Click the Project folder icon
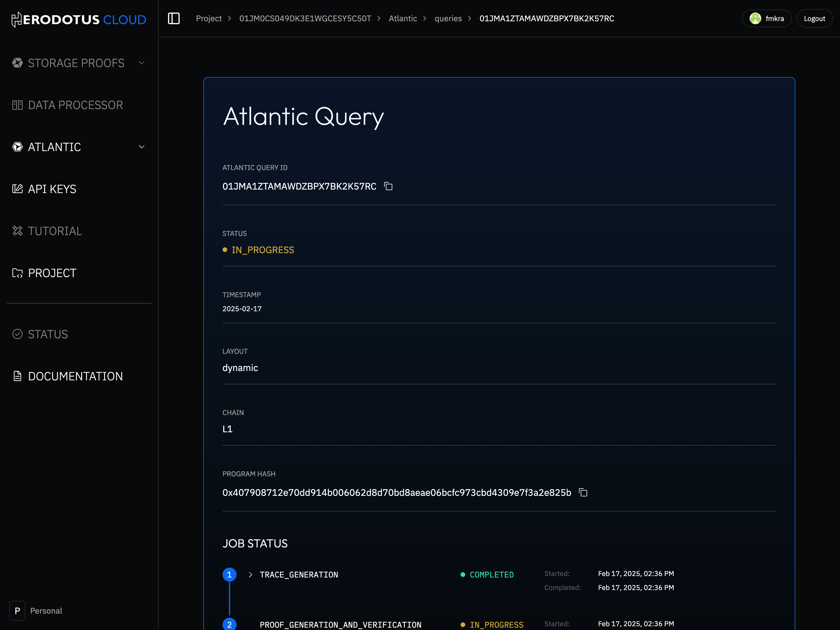Screen dimensions: 840x630 point(17,273)
